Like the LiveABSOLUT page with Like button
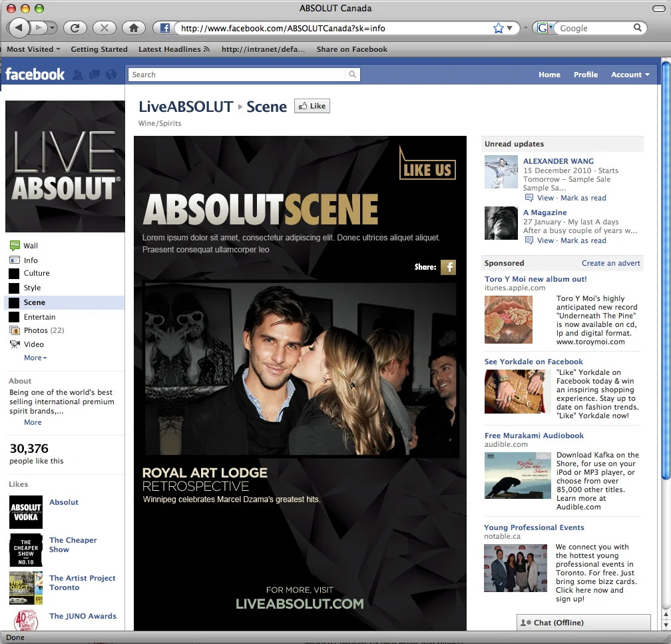Image resolution: width=671 pixels, height=644 pixels. [x=312, y=106]
